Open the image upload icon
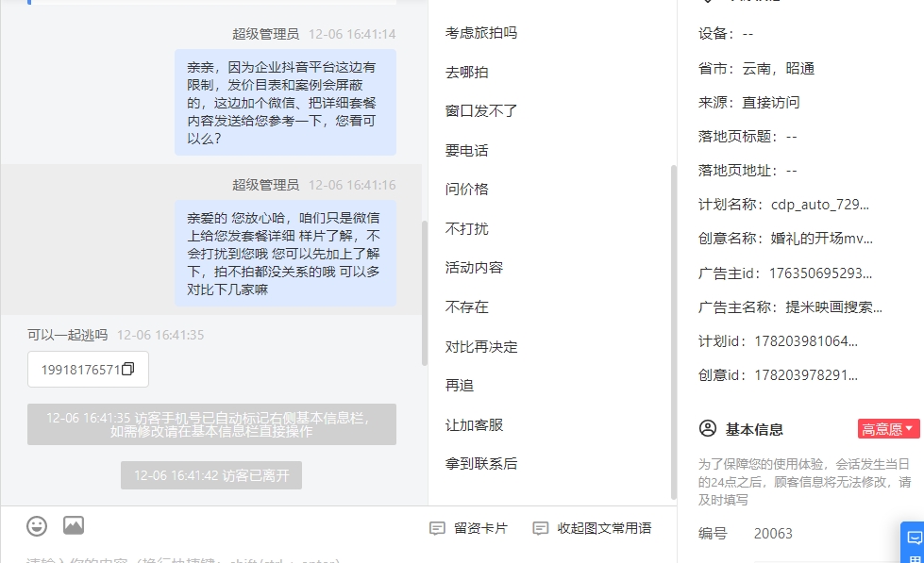This screenshot has width=924, height=563. click(x=74, y=525)
